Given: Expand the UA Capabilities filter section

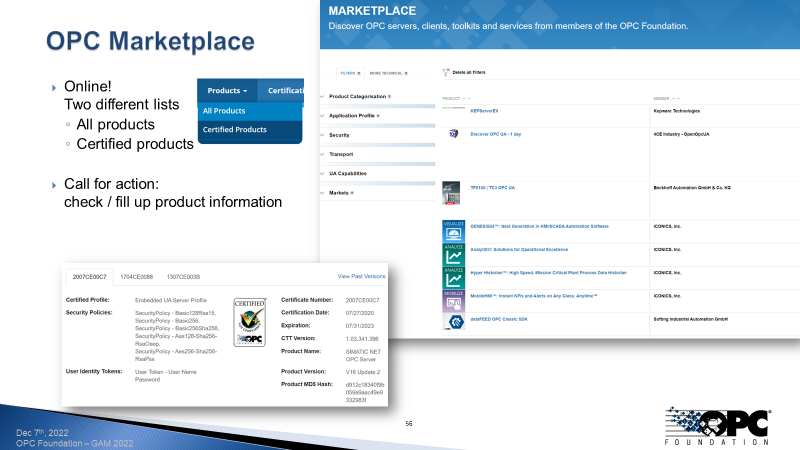Looking at the screenshot, I should click(x=347, y=173).
